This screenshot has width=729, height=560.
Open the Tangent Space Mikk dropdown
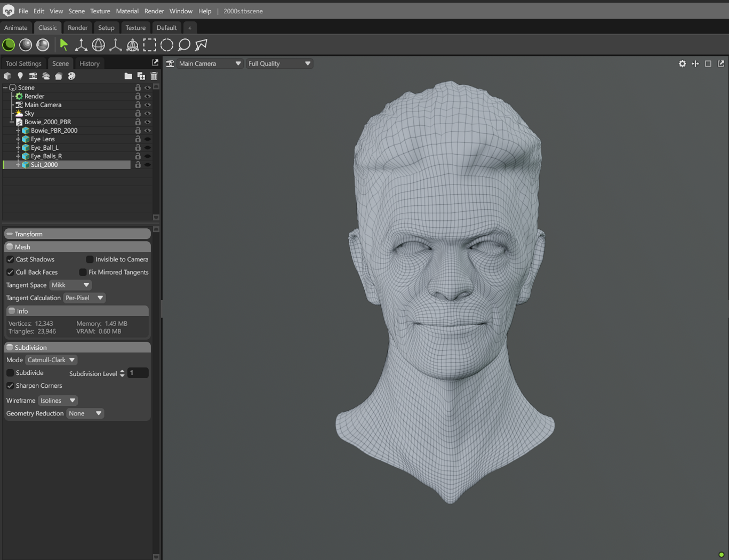[70, 285]
